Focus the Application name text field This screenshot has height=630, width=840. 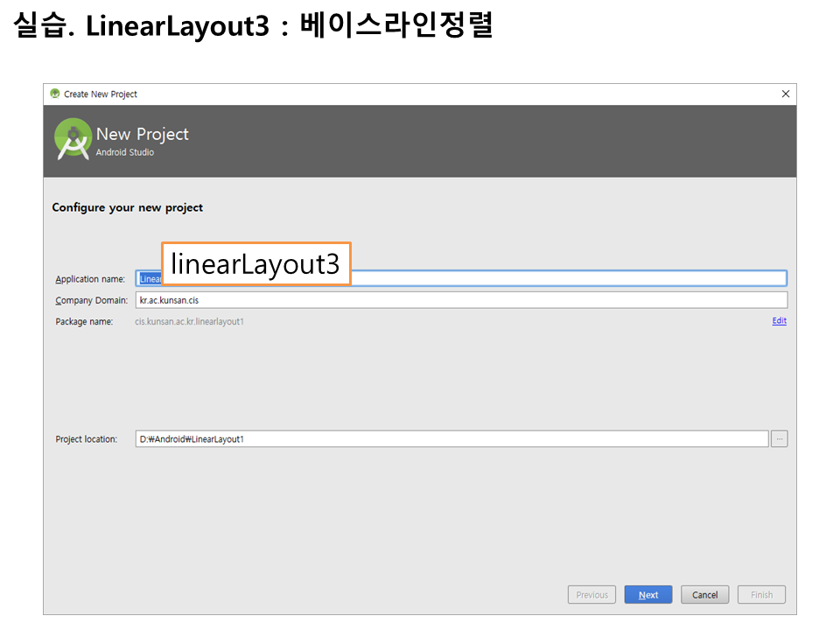[x=569, y=279]
